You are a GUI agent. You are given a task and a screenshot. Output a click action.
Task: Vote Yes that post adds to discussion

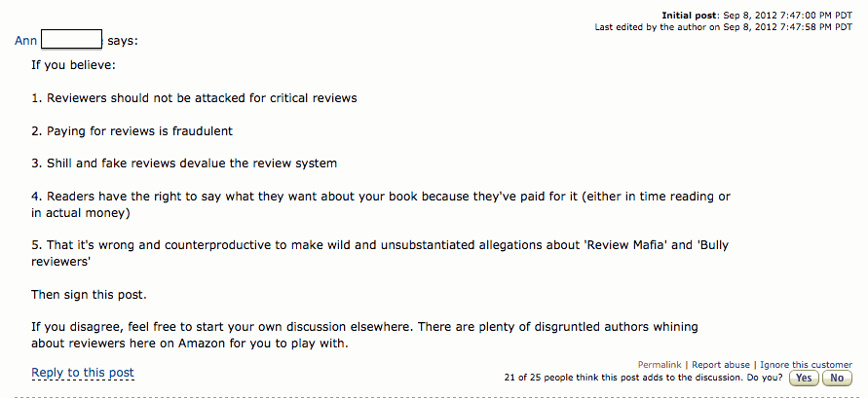click(x=804, y=379)
